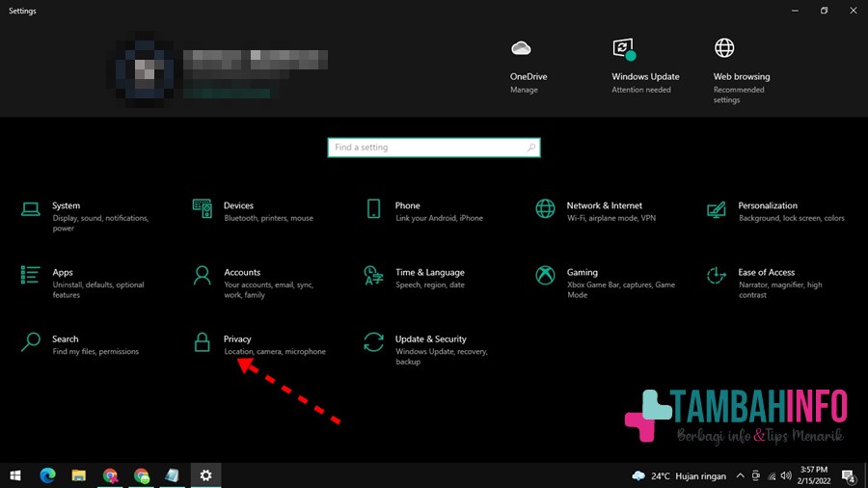Expand hidden system tray icons chevron

740,475
